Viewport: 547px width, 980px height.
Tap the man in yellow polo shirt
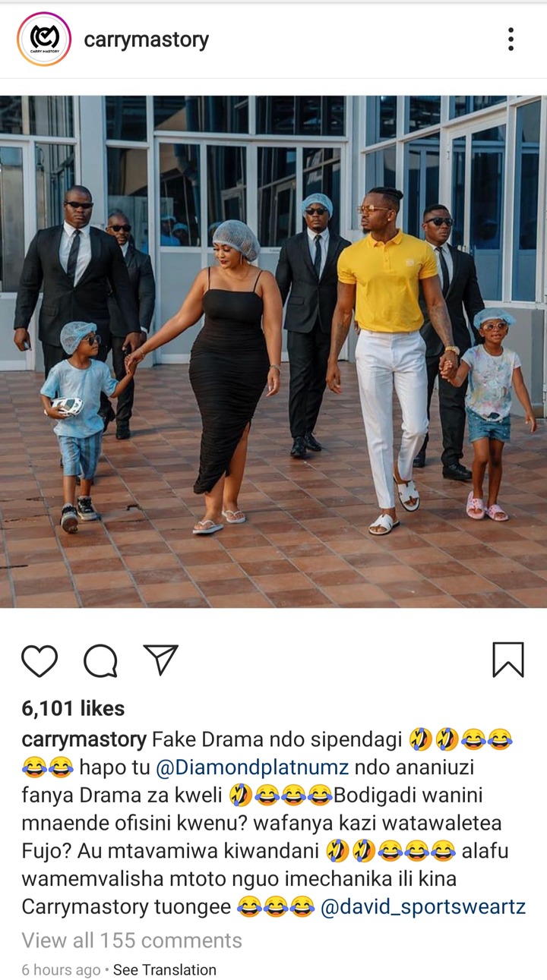pyautogui.click(x=386, y=357)
